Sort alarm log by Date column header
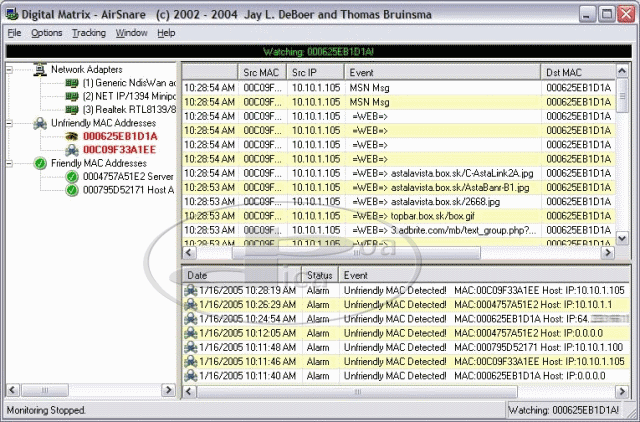Viewport: 640px width, 422px height. [x=197, y=275]
